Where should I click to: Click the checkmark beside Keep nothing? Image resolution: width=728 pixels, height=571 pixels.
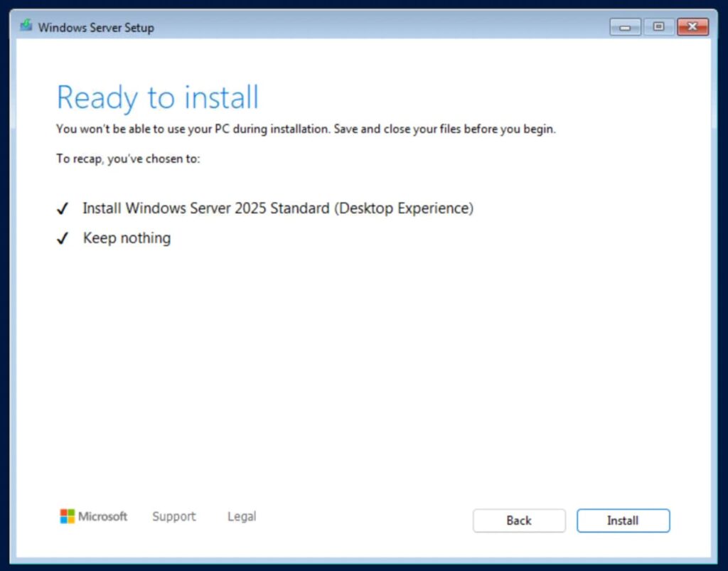click(63, 239)
